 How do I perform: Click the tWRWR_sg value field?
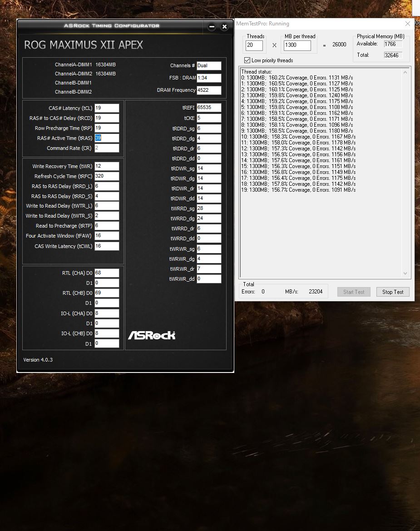pyautogui.click(x=209, y=248)
